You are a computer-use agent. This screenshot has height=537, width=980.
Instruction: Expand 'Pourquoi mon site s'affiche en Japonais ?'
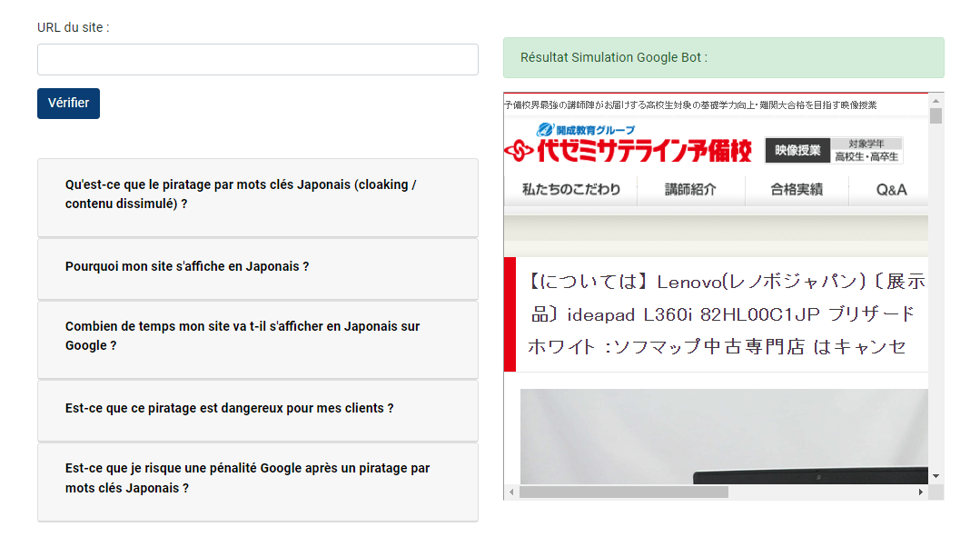[258, 269]
